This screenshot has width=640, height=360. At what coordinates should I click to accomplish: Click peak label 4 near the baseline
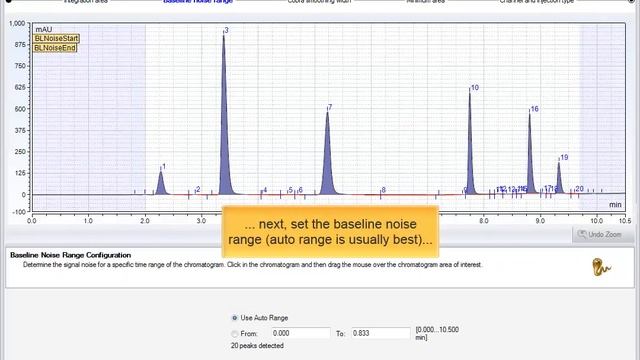coord(265,190)
